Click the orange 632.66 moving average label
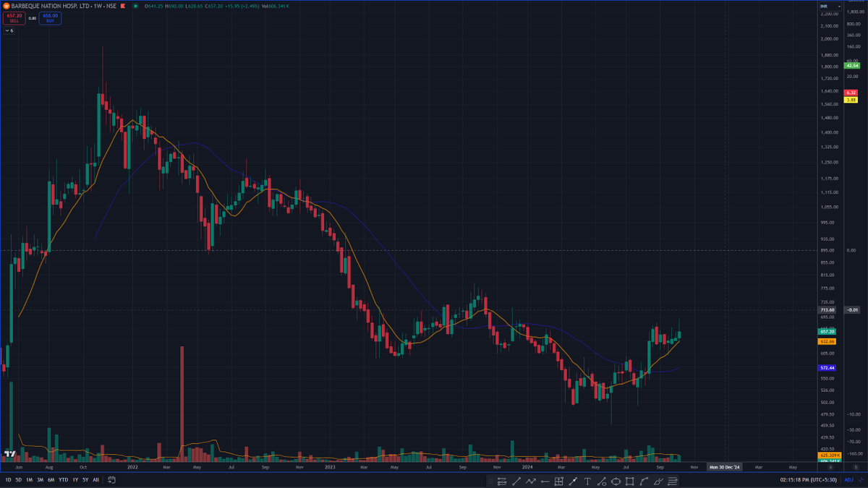Screen dimensions: 868x488 coord(827,341)
